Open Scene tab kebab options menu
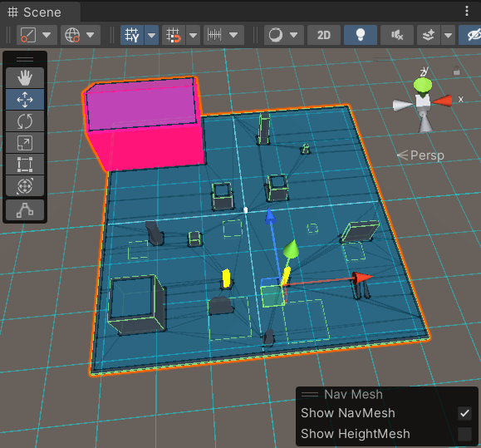Screen dimensions: 481x448 tap(467, 11)
